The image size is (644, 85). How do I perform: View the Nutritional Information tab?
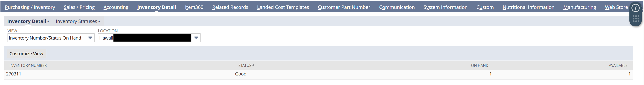point(528,7)
